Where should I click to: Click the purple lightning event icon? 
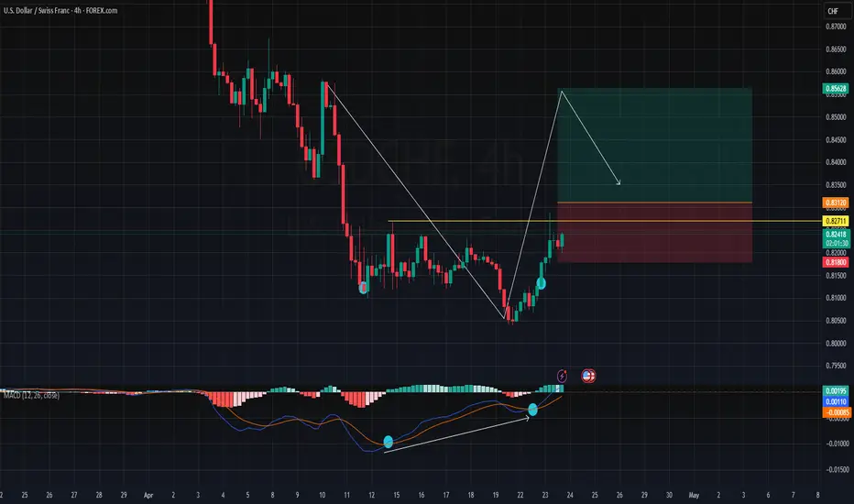(x=562, y=376)
